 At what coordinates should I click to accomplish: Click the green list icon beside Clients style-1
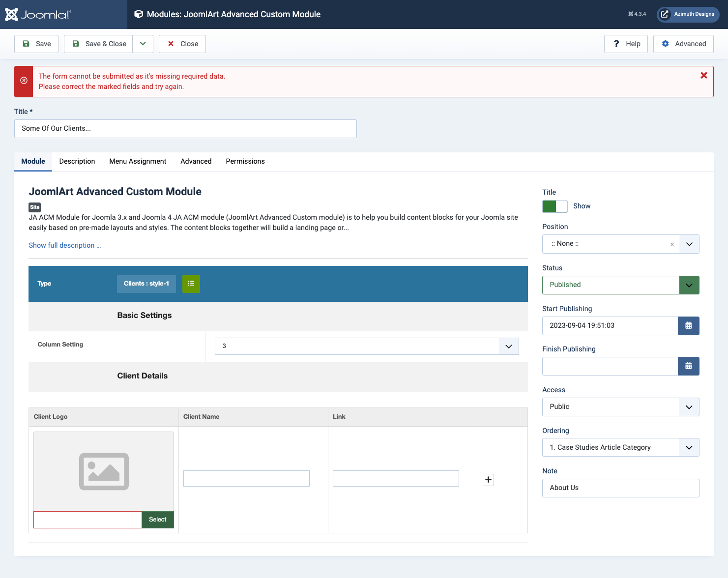click(191, 284)
